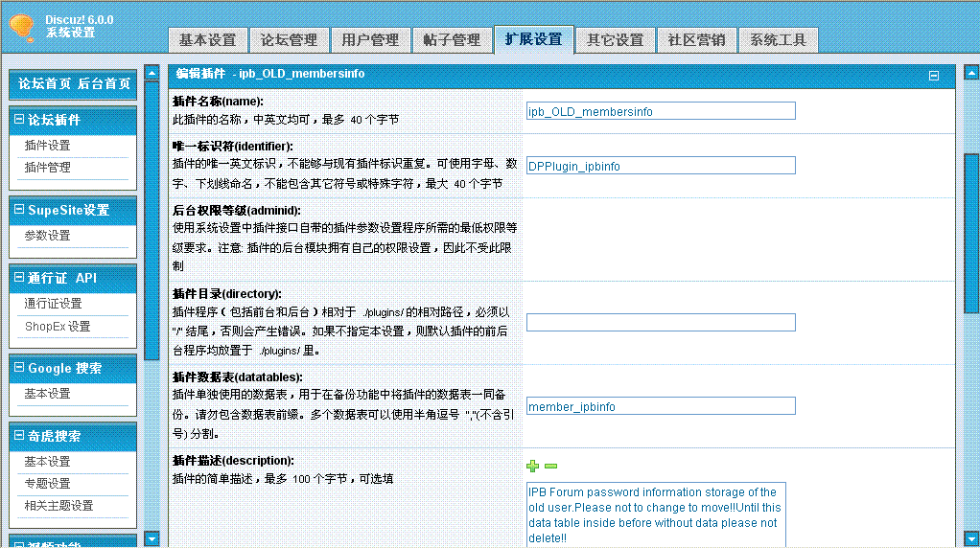This screenshot has height=548, width=980.
Task: Open the 社区营销 tab
Action: pos(696,40)
